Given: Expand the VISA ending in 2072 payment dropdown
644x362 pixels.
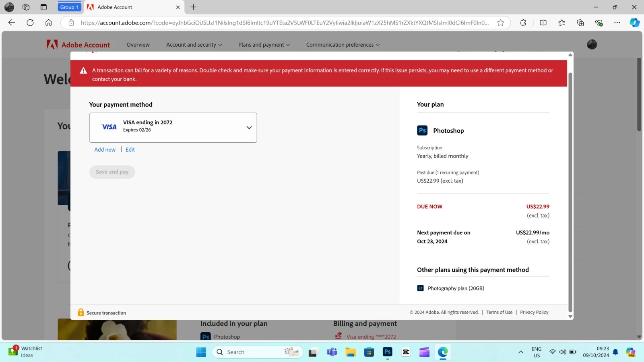Looking at the screenshot, I should [173, 128].
